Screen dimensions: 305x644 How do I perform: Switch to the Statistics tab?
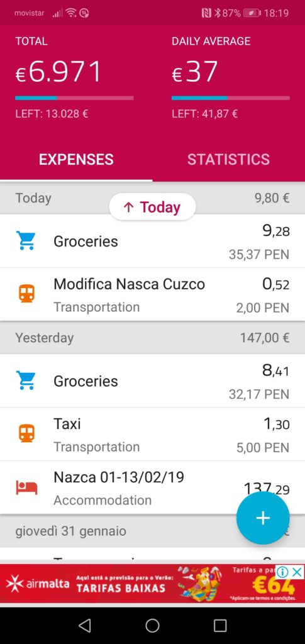[228, 159]
